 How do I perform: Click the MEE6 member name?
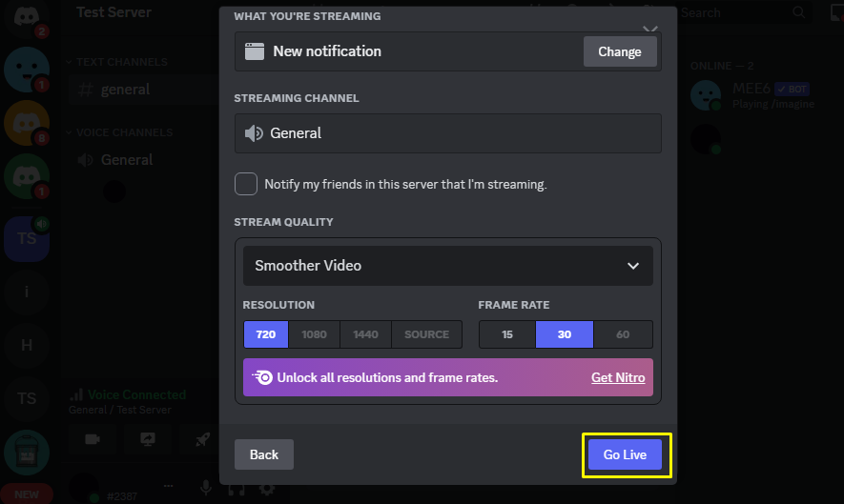pyautogui.click(x=751, y=89)
